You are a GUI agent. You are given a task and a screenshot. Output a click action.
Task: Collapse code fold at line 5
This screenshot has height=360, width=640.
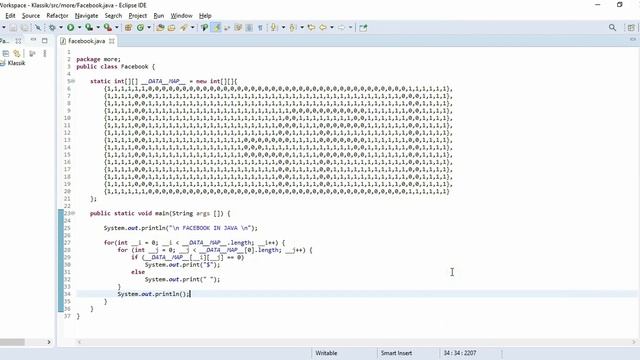73,81
